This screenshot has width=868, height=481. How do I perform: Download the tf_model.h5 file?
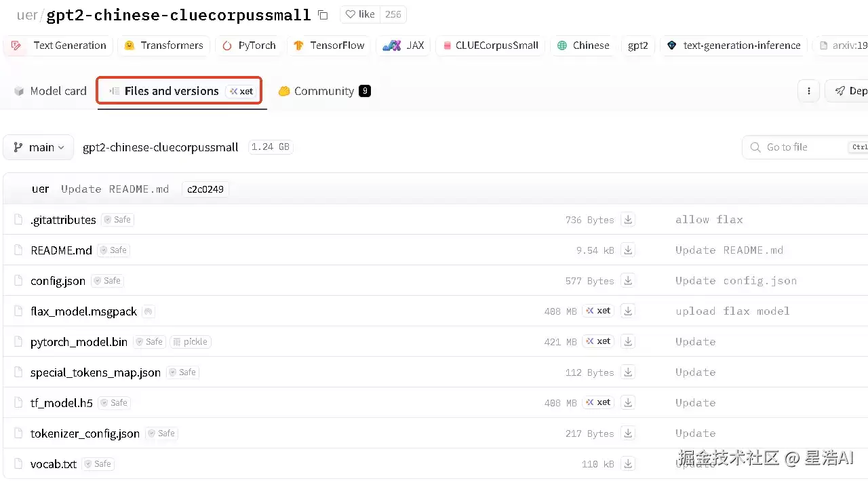[629, 403]
